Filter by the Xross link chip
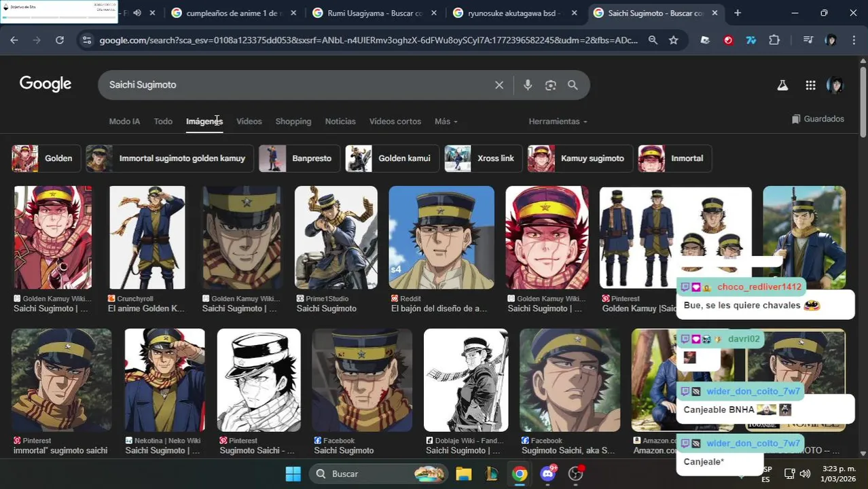The width and height of the screenshot is (868, 489). pyautogui.click(x=484, y=158)
